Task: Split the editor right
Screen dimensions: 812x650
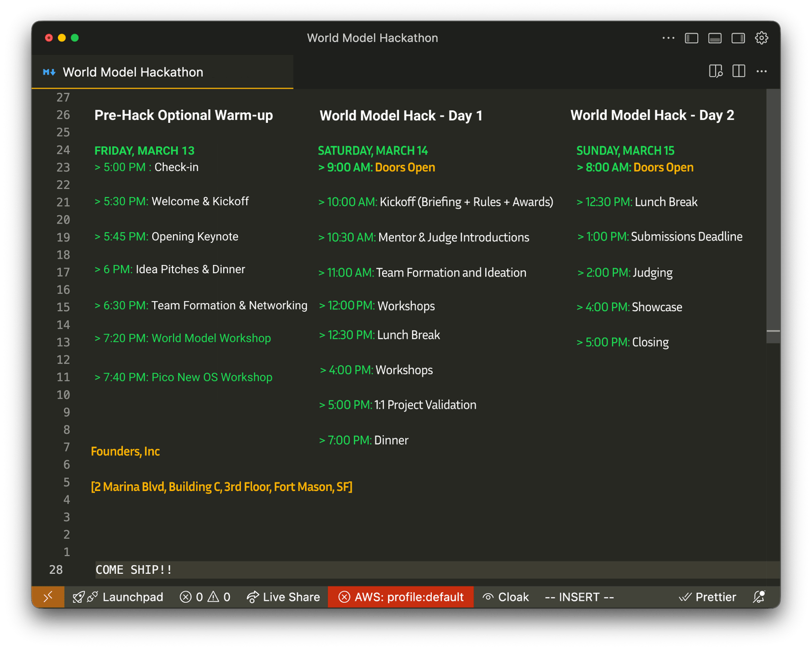Action: [x=739, y=72]
